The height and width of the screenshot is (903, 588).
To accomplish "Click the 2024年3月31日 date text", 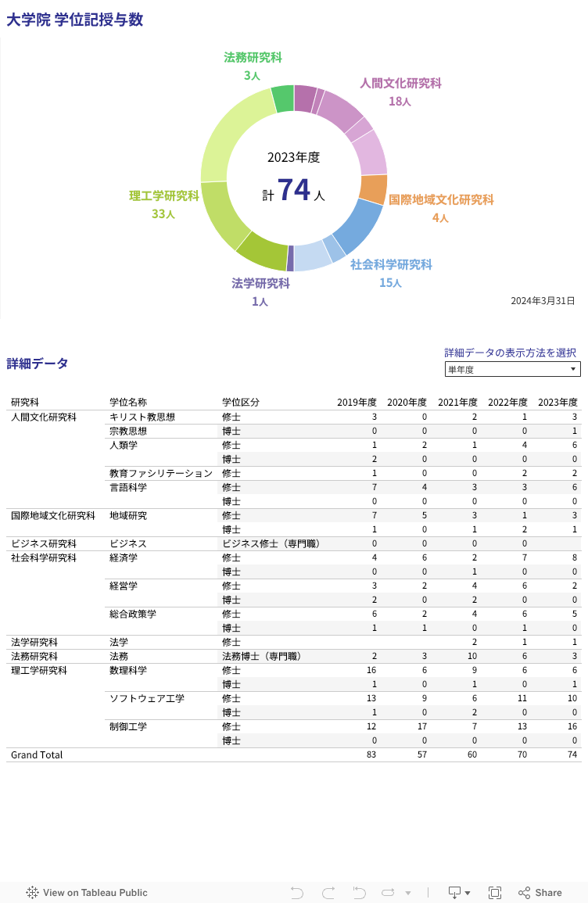I will coord(543,301).
